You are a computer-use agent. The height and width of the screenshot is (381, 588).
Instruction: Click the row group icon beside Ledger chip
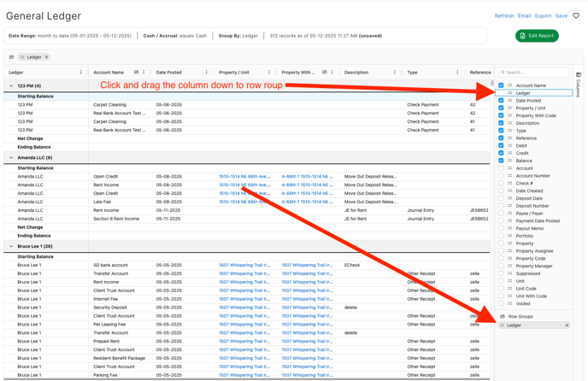tap(11, 57)
